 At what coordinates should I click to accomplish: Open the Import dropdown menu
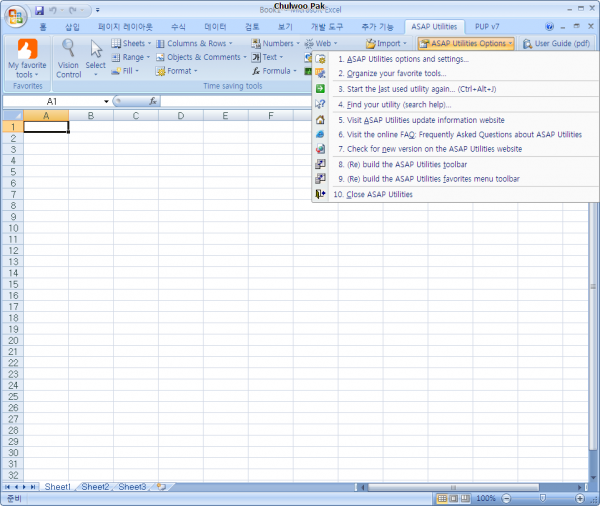[x=386, y=43]
